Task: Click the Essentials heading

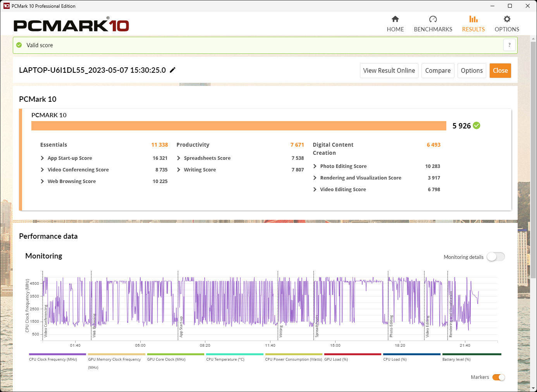Action: (x=53, y=145)
